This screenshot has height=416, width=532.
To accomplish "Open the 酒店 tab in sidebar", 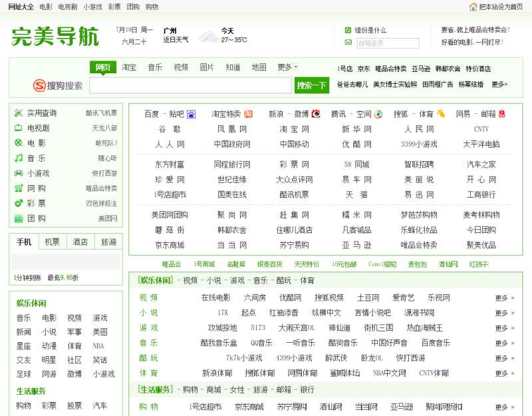I will point(80,242).
